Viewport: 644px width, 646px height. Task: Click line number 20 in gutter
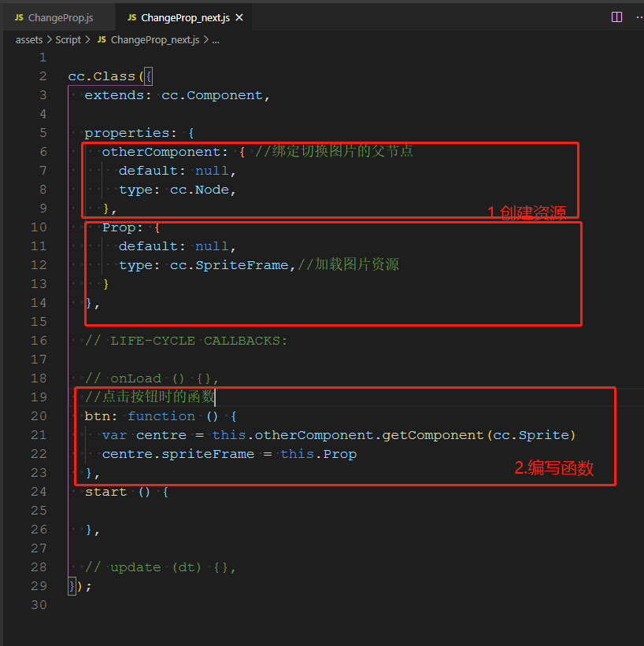(39, 416)
